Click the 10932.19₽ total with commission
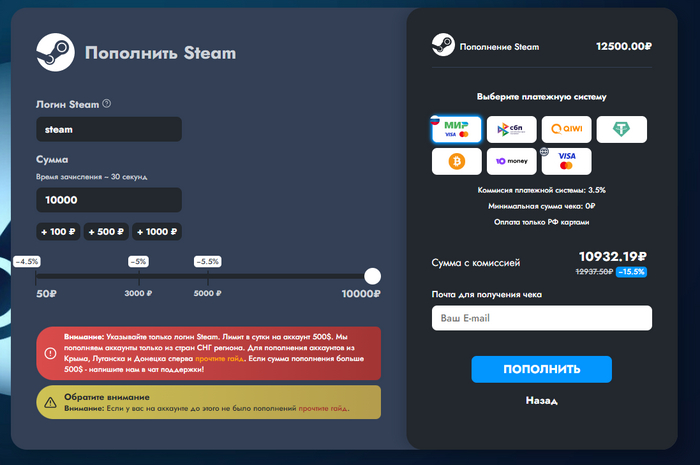Image resolution: width=700 pixels, height=465 pixels. pyautogui.click(x=612, y=257)
